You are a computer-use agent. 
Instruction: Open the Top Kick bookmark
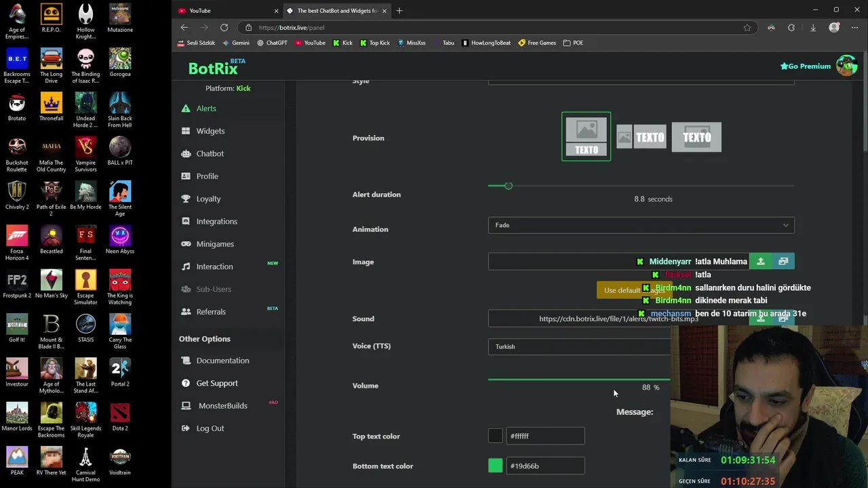click(375, 43)
